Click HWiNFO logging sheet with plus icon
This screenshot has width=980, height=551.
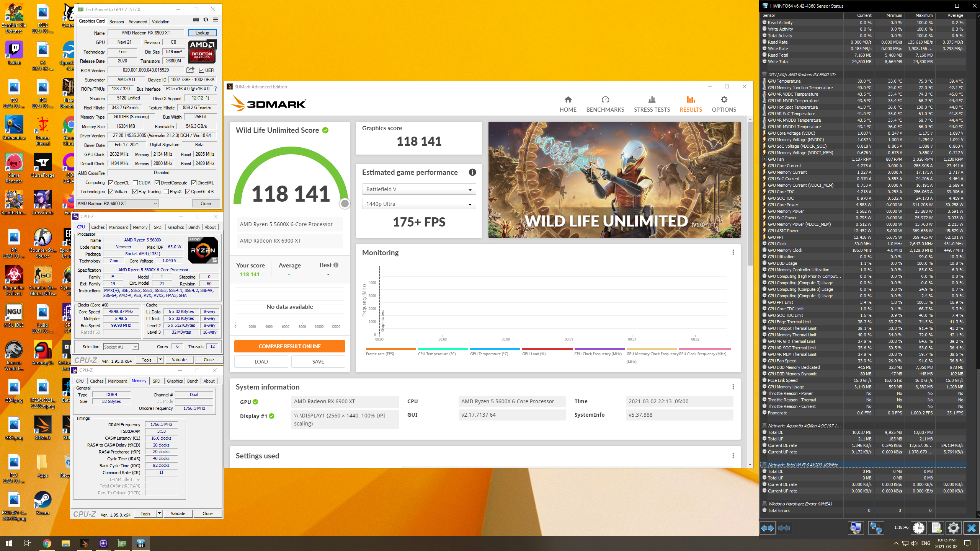tap(936, 528)
